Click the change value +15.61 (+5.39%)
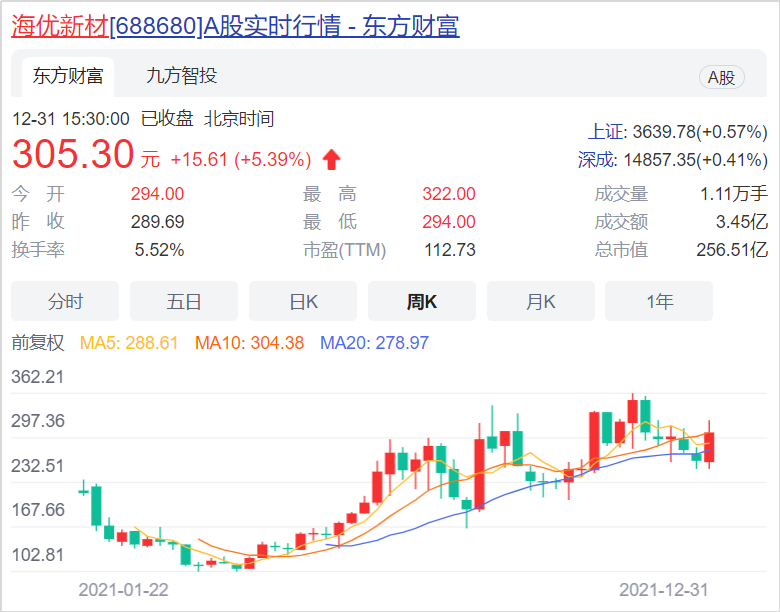 click(241, 160)
